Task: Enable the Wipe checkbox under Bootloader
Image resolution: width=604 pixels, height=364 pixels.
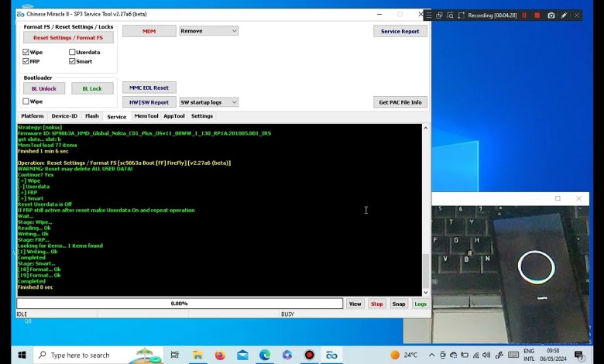Action: point(26,101)
